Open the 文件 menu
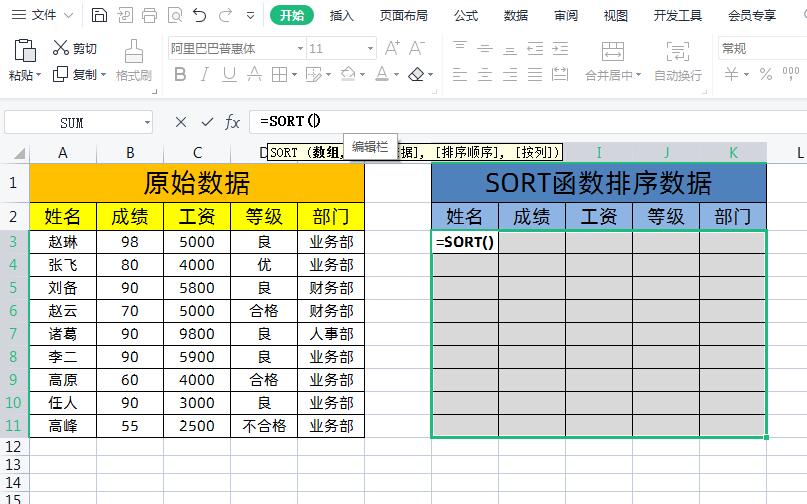Viewport: 807px width, 504px height. pos(44,15)
